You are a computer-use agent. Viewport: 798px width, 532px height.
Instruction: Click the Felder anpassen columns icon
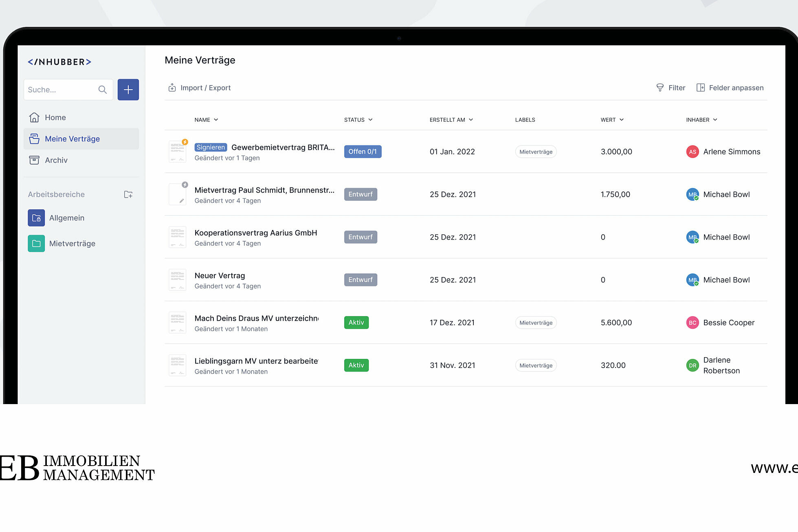[701, 88]
